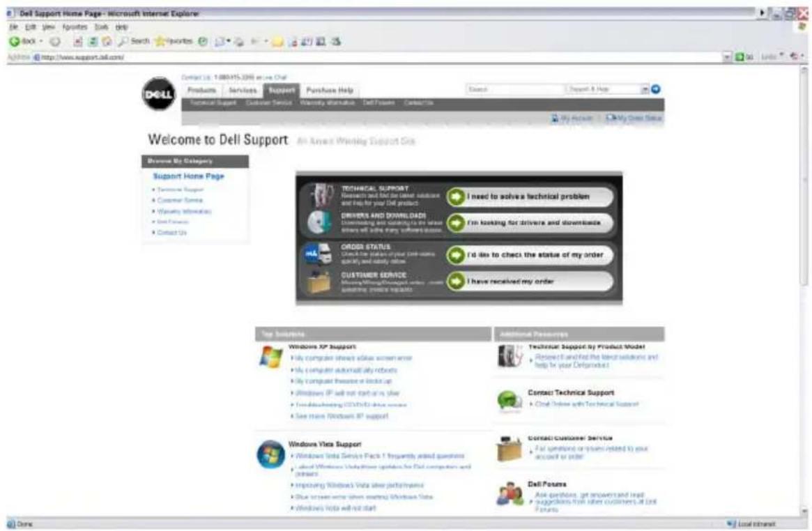Click the Live Chat link near phone number
This screenshot has height=531, width=812.
(275, 77)
